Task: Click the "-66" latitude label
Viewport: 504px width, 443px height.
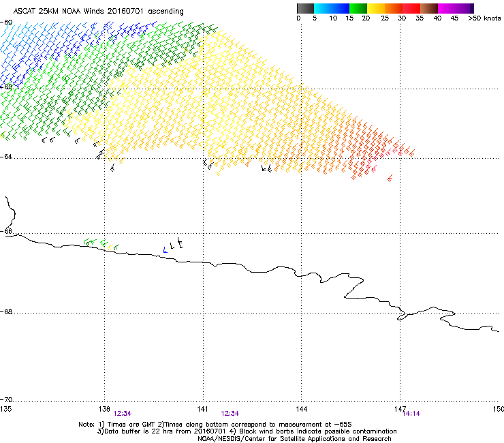Action: tap(6, 232)
